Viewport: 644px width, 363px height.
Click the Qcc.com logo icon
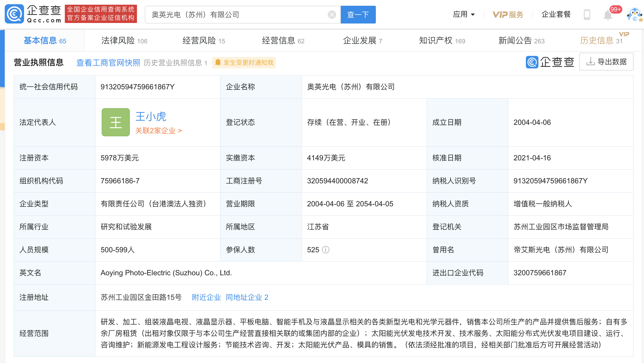15,14
